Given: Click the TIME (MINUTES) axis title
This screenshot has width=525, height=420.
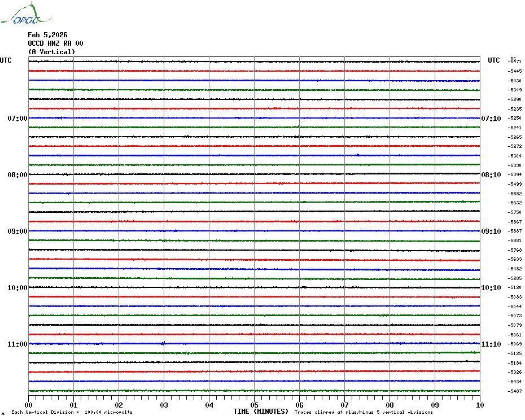Looking at the screenshot, I should click(261, 412).
